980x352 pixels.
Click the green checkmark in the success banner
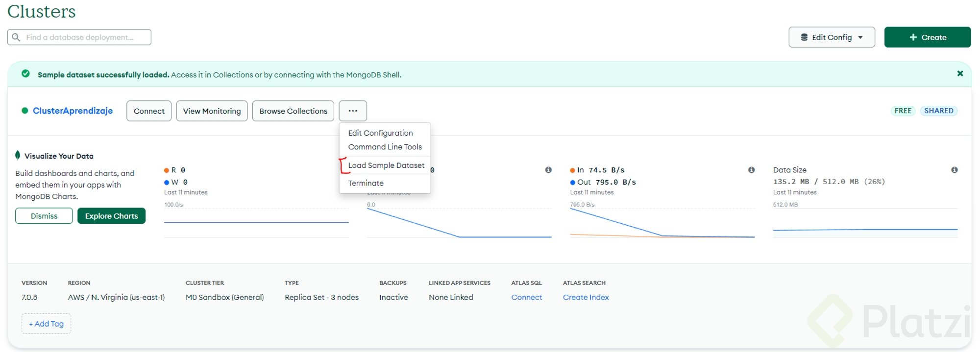tap(25, 74)
